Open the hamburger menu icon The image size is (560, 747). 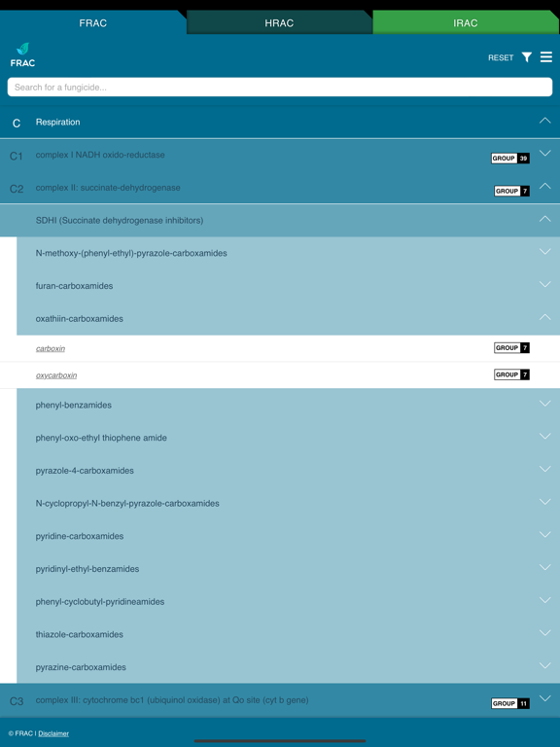(546, 57)
